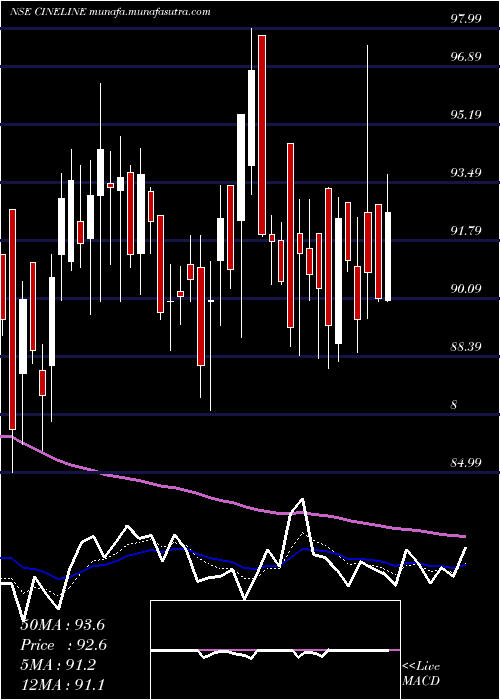Image resolution: width=500 pixels, height=700 pixels.
Task: Select the 84.99 price axis label
Action: pyautogui.click(x=466, y=462)
